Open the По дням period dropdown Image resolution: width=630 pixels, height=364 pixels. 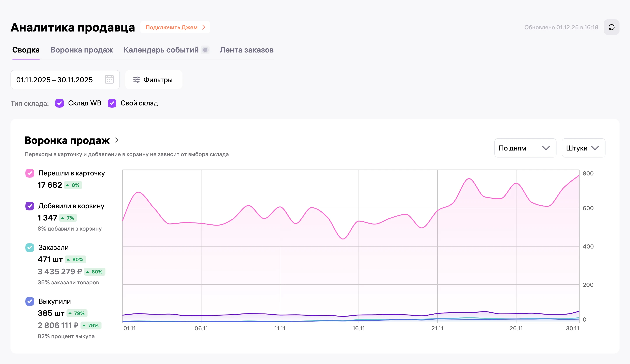click(525, 148)
